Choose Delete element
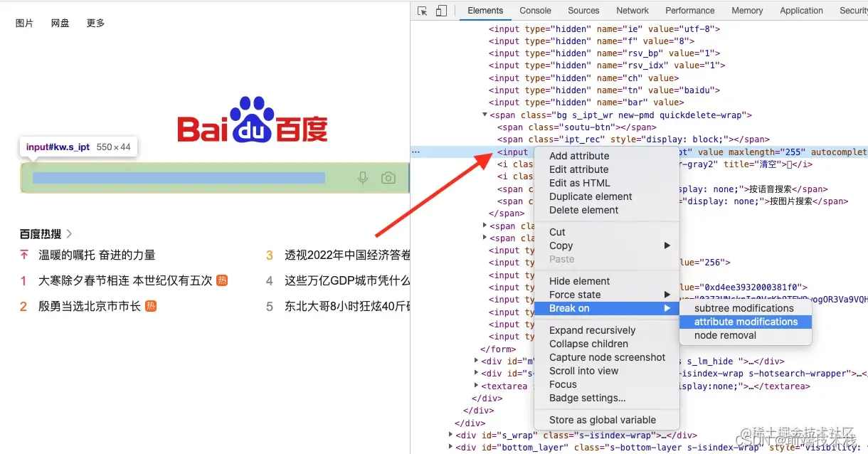Image resolution: width=868 pixels, height=454 pixels. tap(607, 210)
